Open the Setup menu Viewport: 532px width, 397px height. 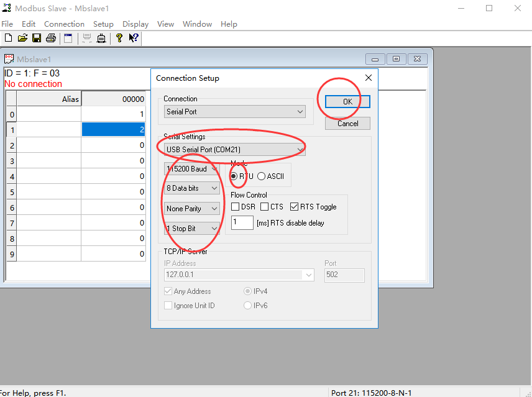[x=103, y=24]
